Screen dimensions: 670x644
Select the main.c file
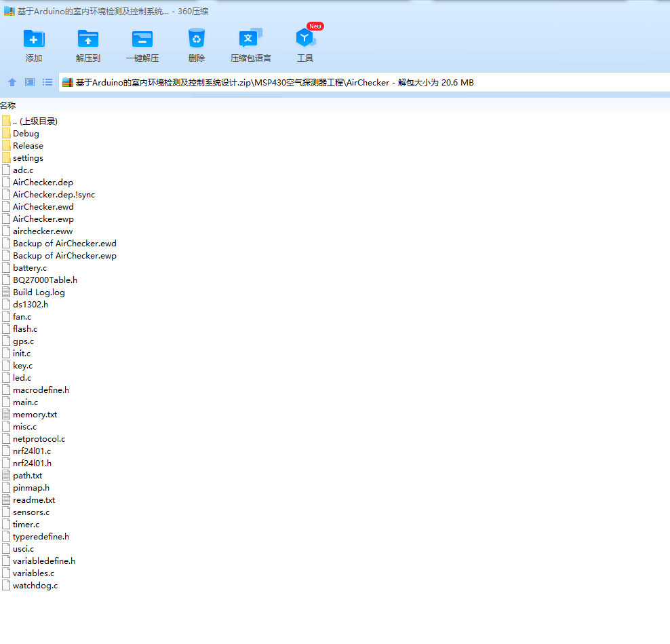pos(20,402)
